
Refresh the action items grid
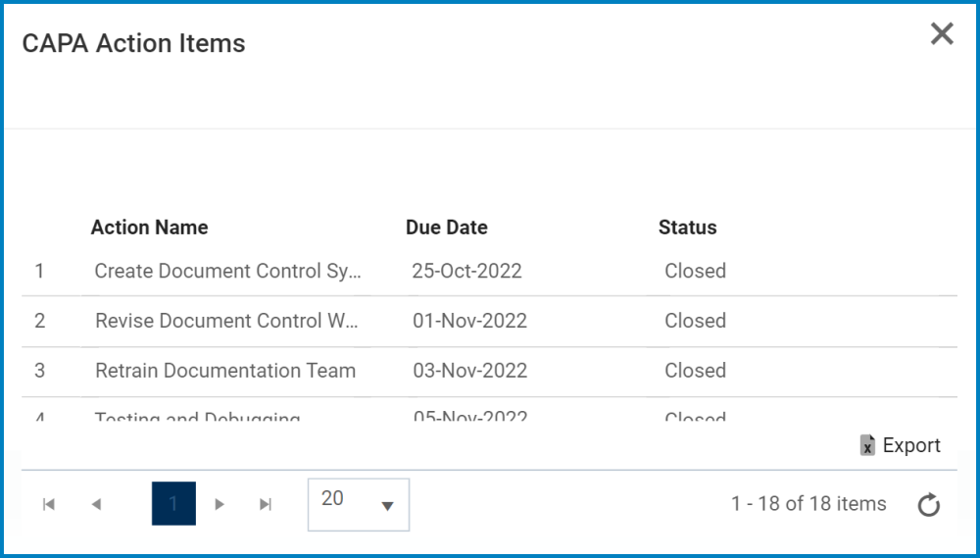tap(928, 505)
